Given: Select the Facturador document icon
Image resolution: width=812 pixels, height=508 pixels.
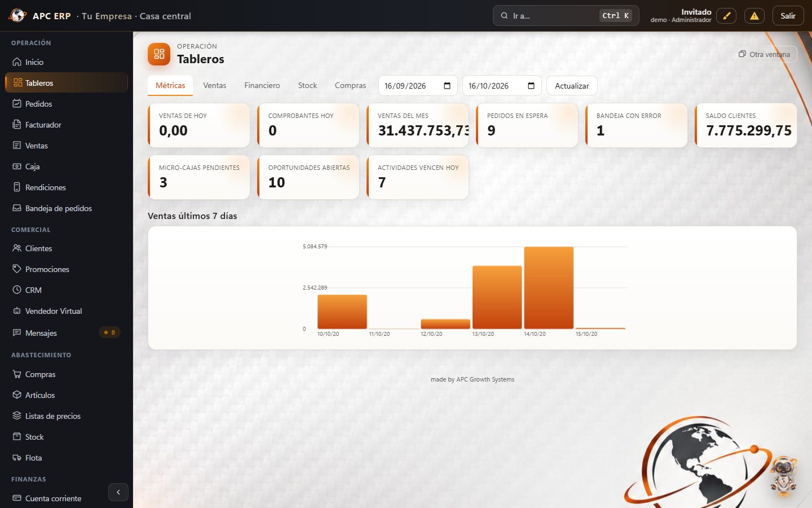Looking at the screenshot, I should [x=17, y=125].
